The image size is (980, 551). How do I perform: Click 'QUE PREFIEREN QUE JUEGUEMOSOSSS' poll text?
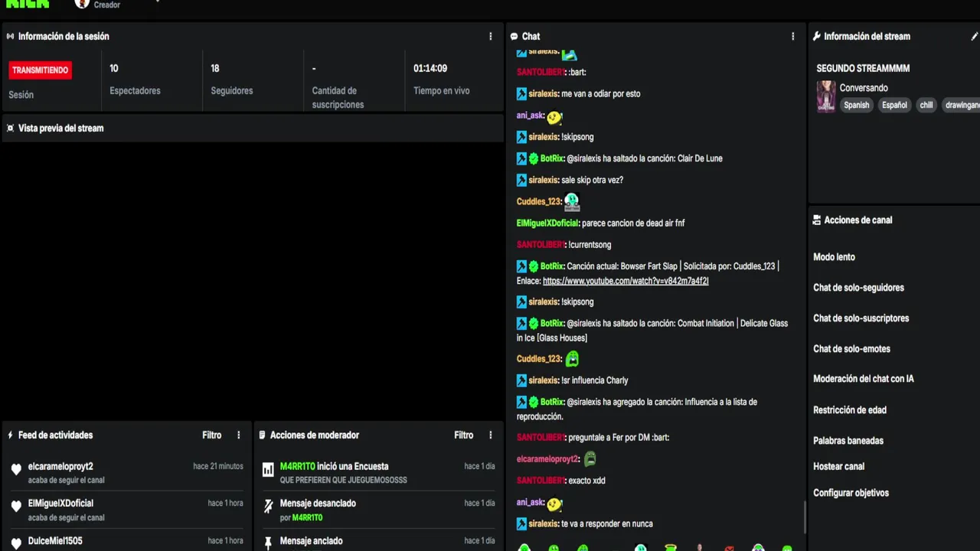344,480
